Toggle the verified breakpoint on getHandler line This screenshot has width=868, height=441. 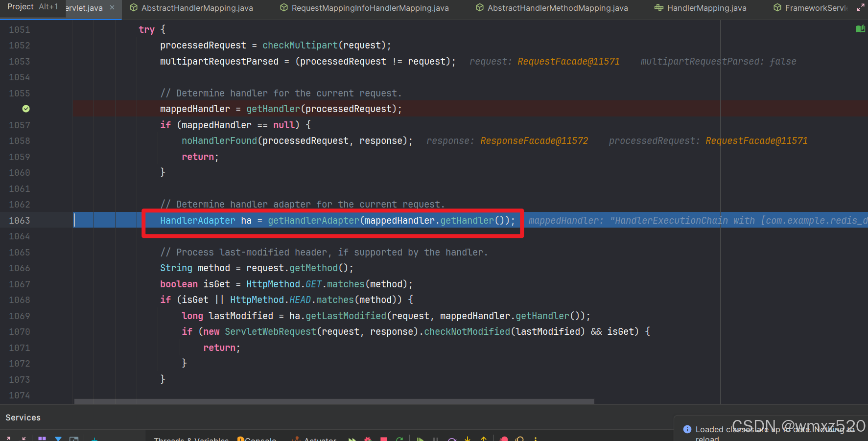click(x=26, y=109)
